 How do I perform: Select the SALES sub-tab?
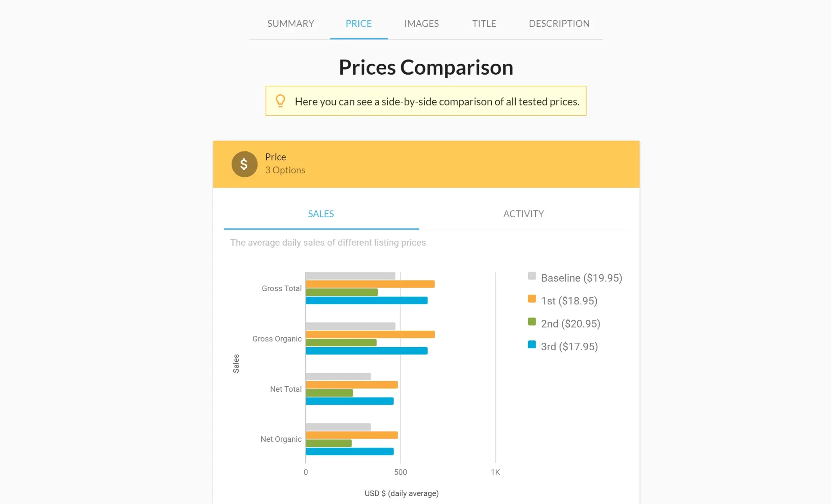(321, 214)
